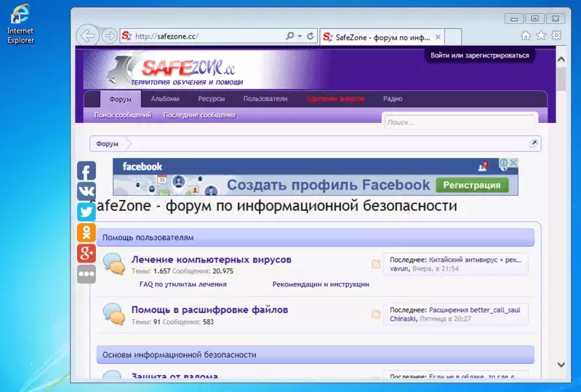Click the page scrollbar down arrow
This screenshot has width=581, height=392.
coord(561,364)
